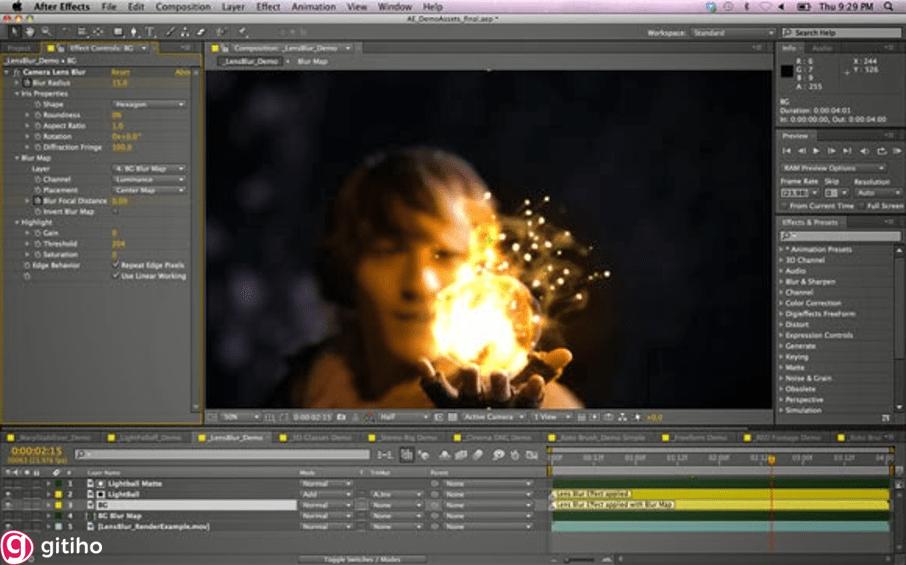The height and width of the screenshot is (565, 906).
Task: Open the Composition menu
Action: 183,7
